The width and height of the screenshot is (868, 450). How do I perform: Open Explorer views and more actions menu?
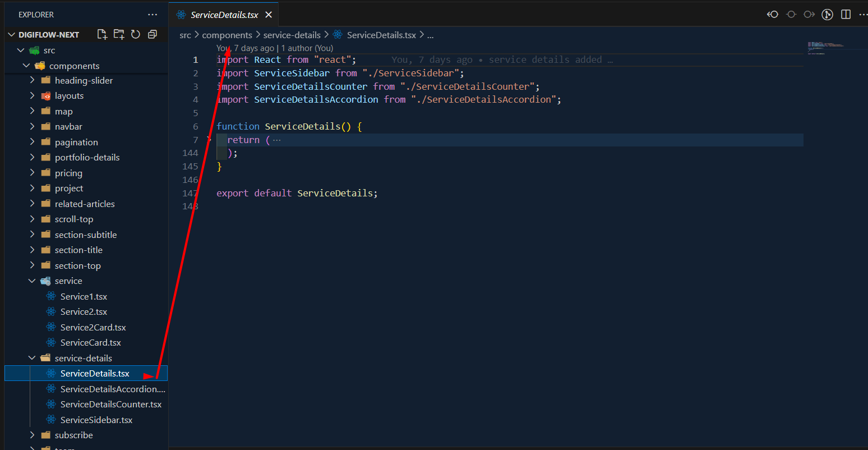click(153, 15)
